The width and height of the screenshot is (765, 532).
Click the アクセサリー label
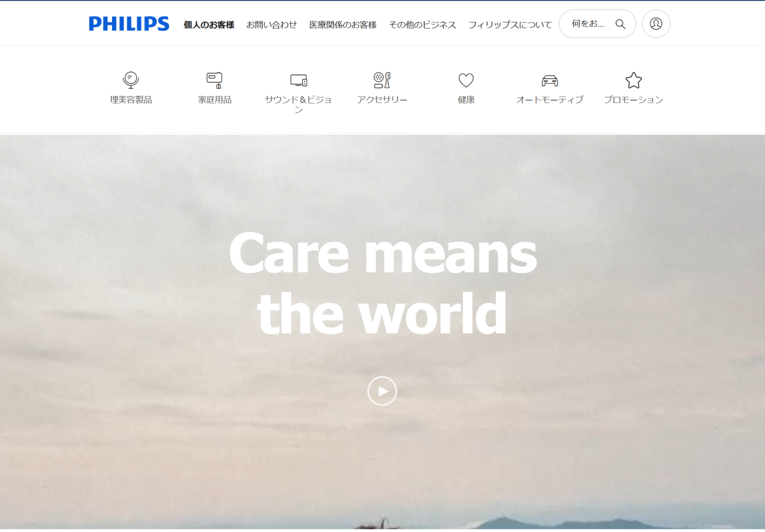pyautogui.click(x=382, y=100)
